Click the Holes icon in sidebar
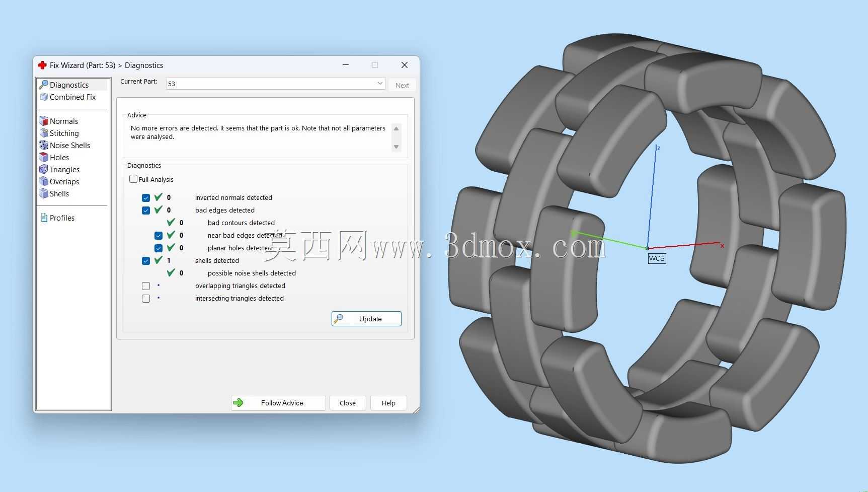Image resolution: width=868 pixels, height=492 pixels. (x=44, y=157)
